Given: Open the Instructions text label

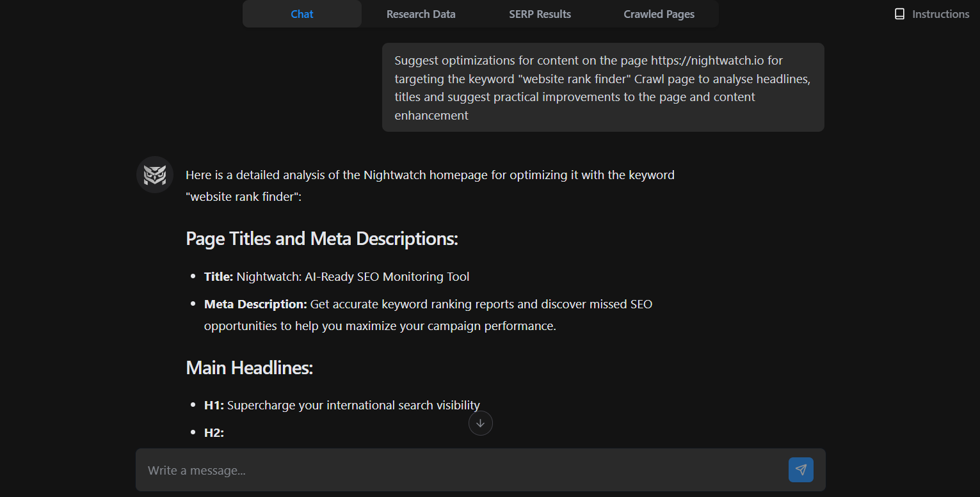Looking at the screenshot, I should [x=940, y=14].
